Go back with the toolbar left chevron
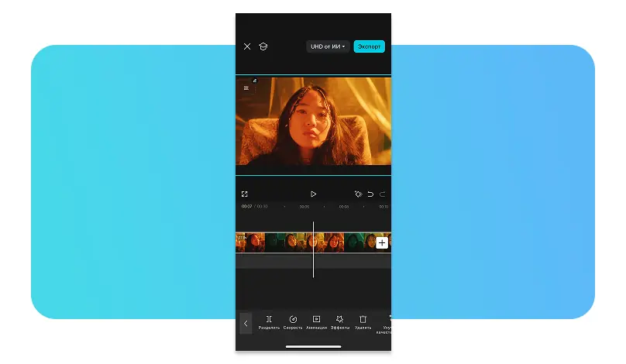 click(x=246, y=323)
